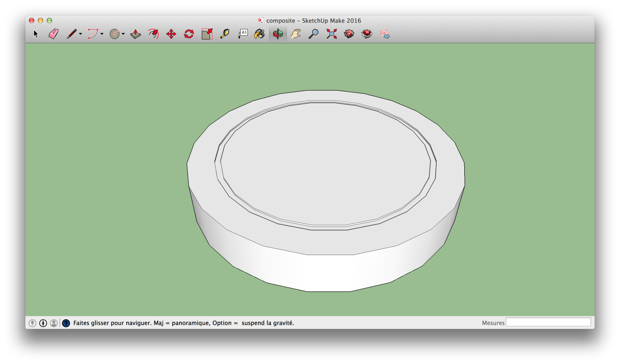Select the Text label tool
Image resolution: width=620 pixels, height=364 pixels.
[243, 34]
